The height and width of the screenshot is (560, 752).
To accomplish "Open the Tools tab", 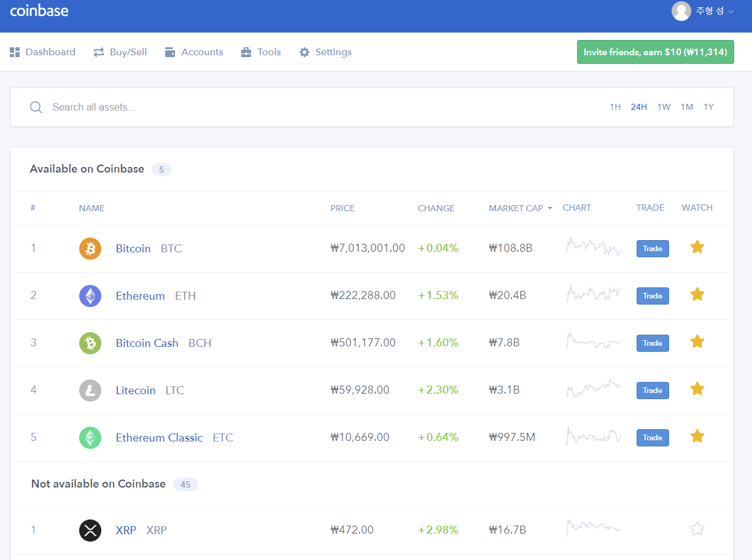I will pos(261,52).
